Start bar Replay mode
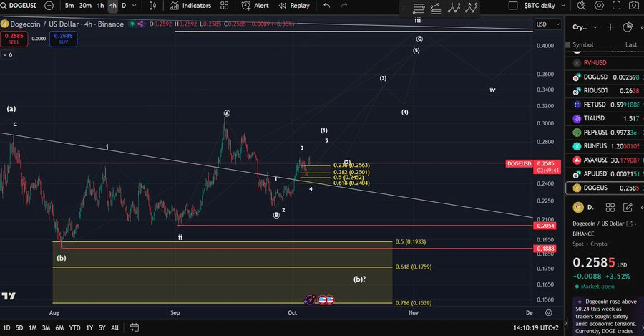Screen dimensions: 644x336 294,6
